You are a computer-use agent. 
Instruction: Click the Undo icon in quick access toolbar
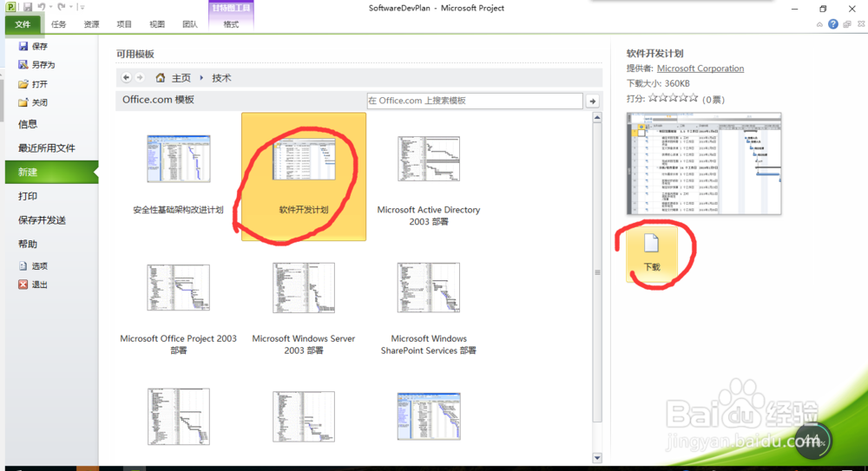42,7
